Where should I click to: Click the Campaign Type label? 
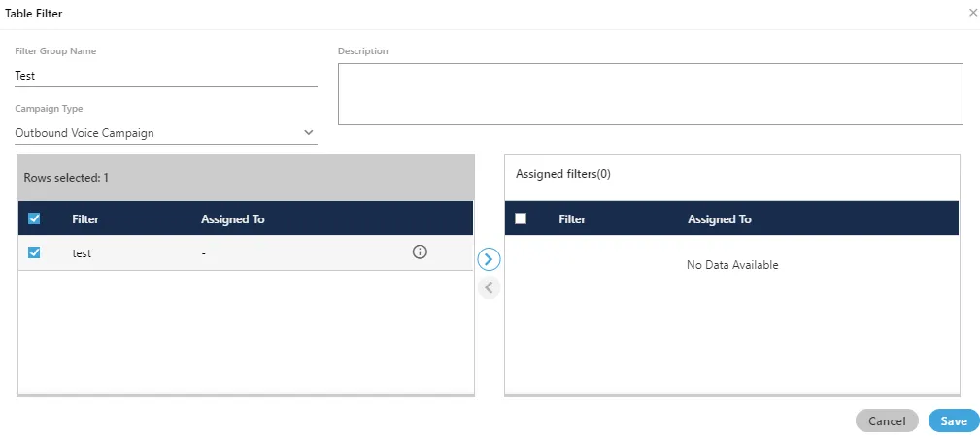click(x=49, y=109)
